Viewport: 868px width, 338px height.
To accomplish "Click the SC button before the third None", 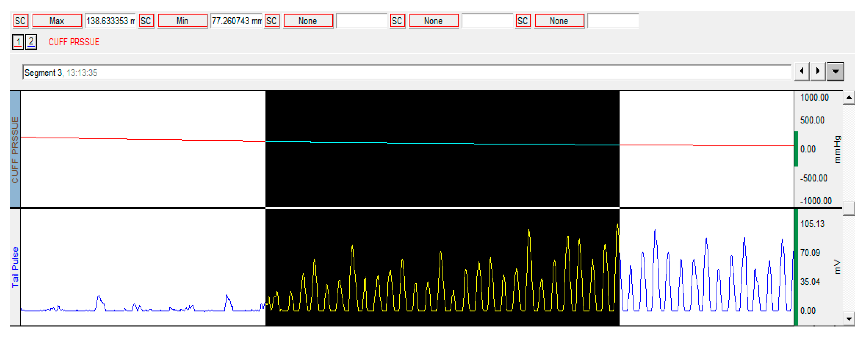I will (x=523, y=21).
